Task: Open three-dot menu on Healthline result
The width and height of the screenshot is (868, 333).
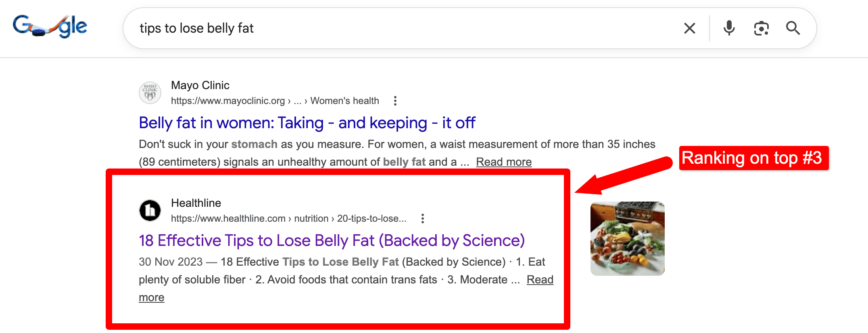Action: [422, 219]
